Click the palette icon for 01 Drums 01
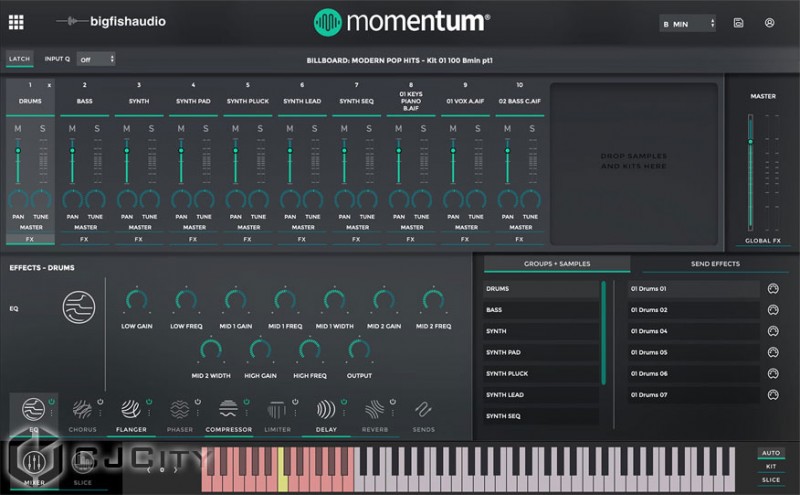Screen dimensions: 800x495 [773, 289]
